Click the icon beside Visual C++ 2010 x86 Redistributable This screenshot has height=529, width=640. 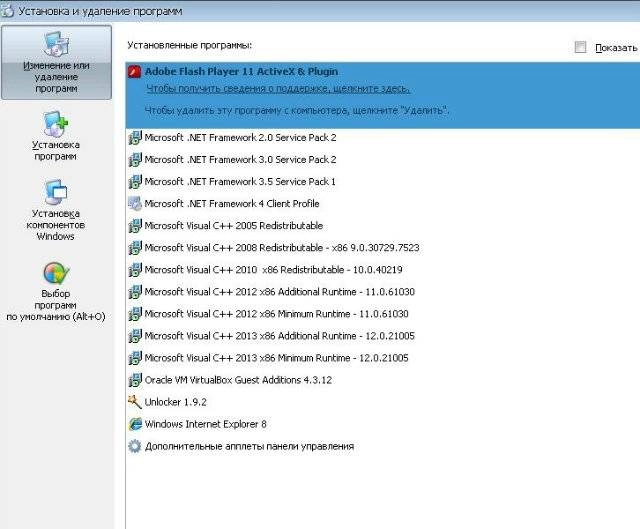point(135,270)
